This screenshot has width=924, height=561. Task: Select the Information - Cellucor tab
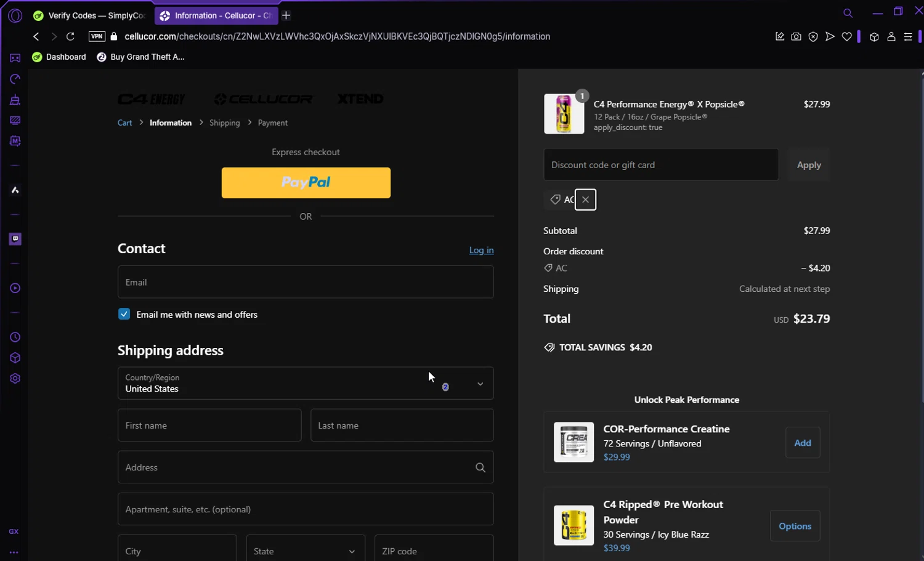pyautogui.click(x=215, y=15)
